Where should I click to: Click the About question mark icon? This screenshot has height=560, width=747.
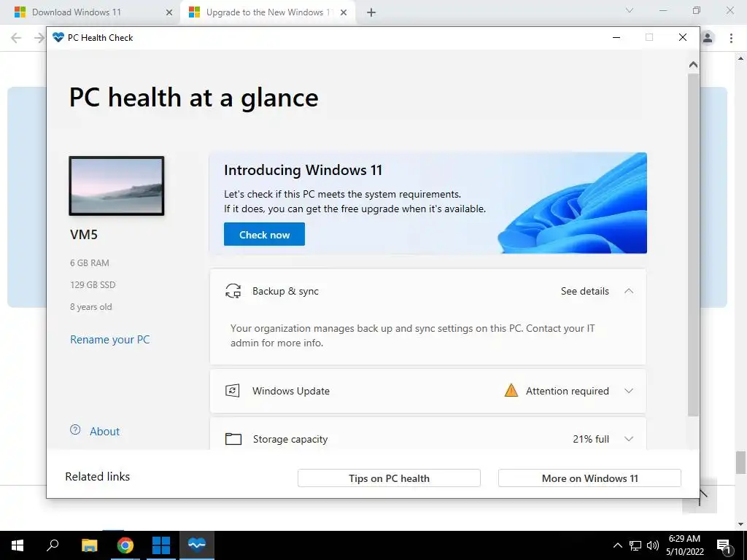[x=75, y=430]
